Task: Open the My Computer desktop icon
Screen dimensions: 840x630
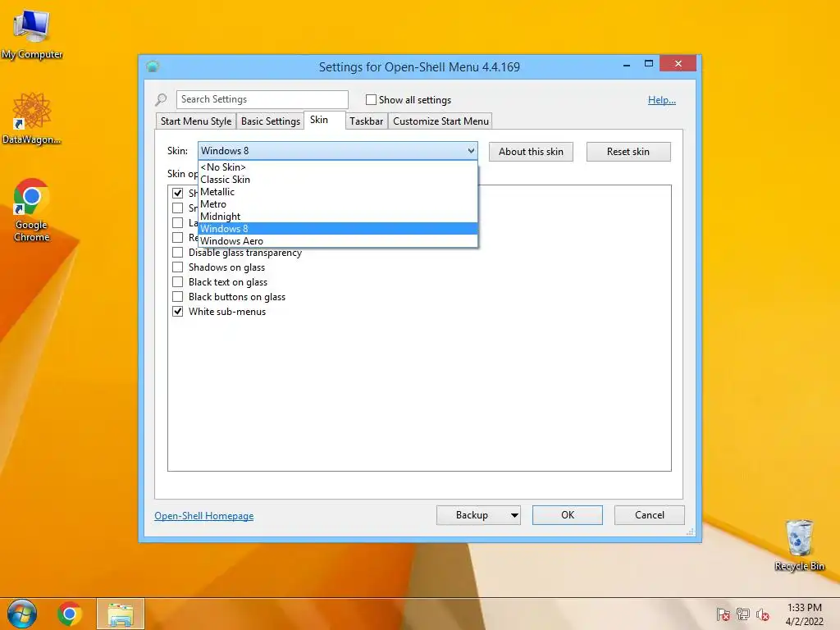Action: tap(32, 34)
